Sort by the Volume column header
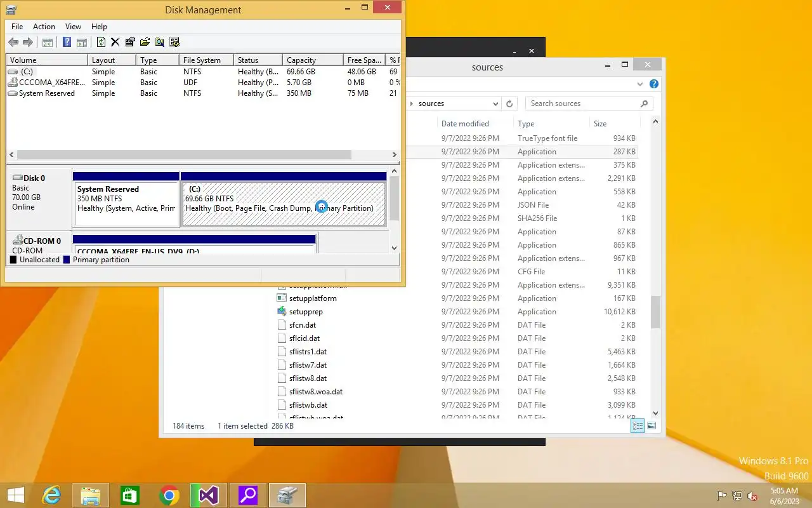 47,60
